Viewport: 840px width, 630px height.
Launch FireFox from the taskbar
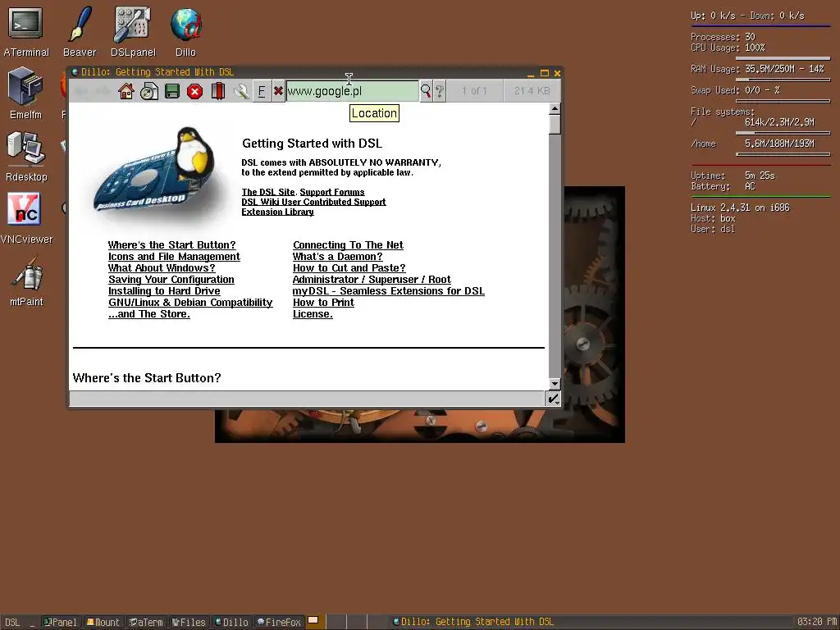tap(279, 622)
